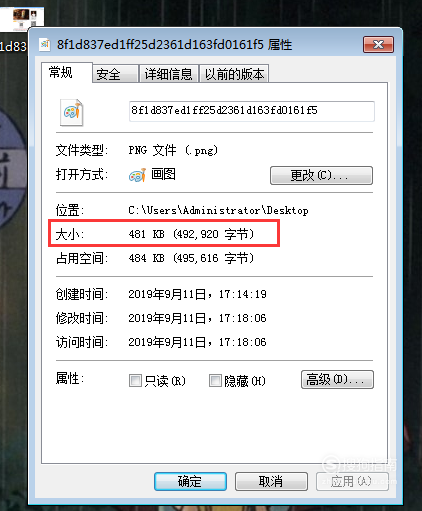Enable the 隐藏 (H) checkbox
The height and width of the screenshot is (511, 422).
(215, 380)
